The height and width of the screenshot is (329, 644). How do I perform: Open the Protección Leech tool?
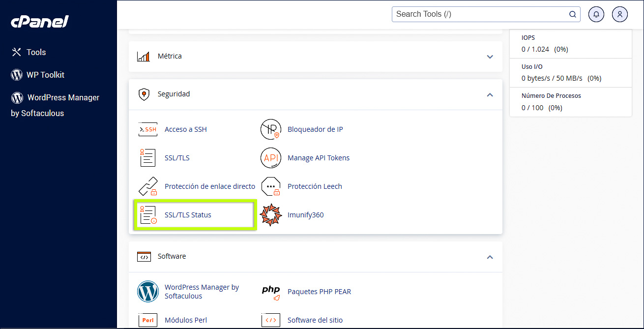(315, 186)
